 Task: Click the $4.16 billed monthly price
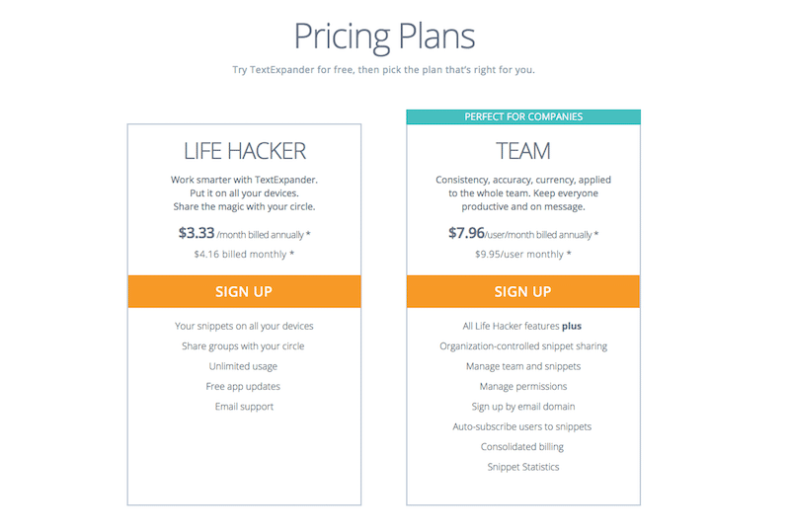point(244,255)
